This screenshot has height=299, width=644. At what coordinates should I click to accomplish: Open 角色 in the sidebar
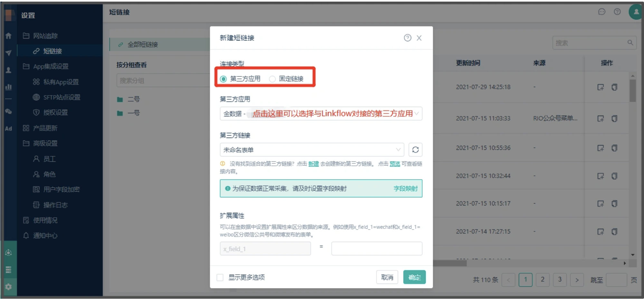tap(44, 174)
